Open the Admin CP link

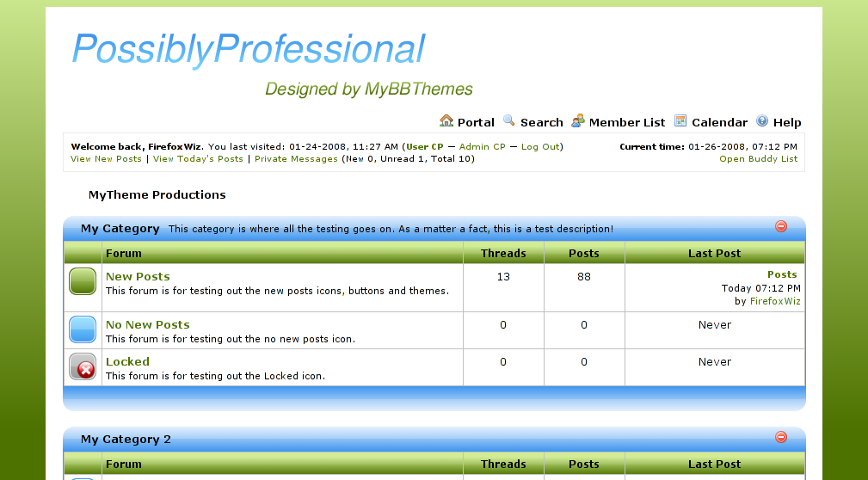482,147
